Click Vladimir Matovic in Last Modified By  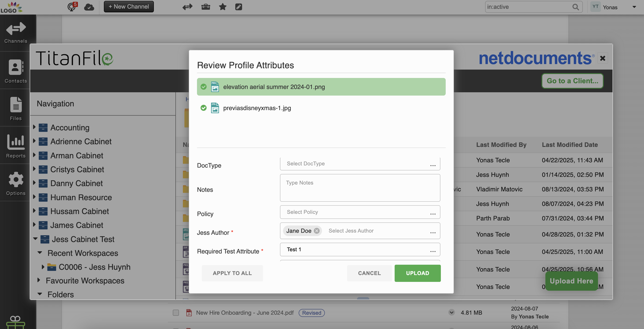coord(499,189)
